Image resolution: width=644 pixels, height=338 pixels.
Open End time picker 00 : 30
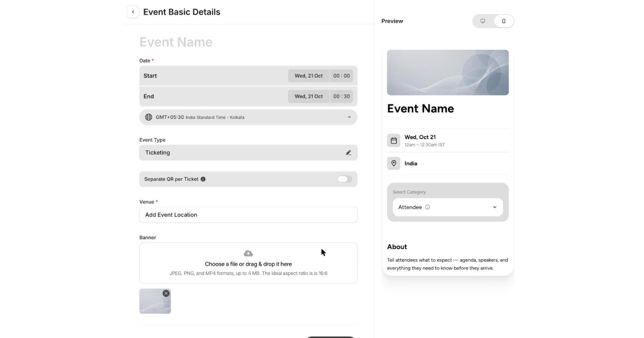point(342,96)
